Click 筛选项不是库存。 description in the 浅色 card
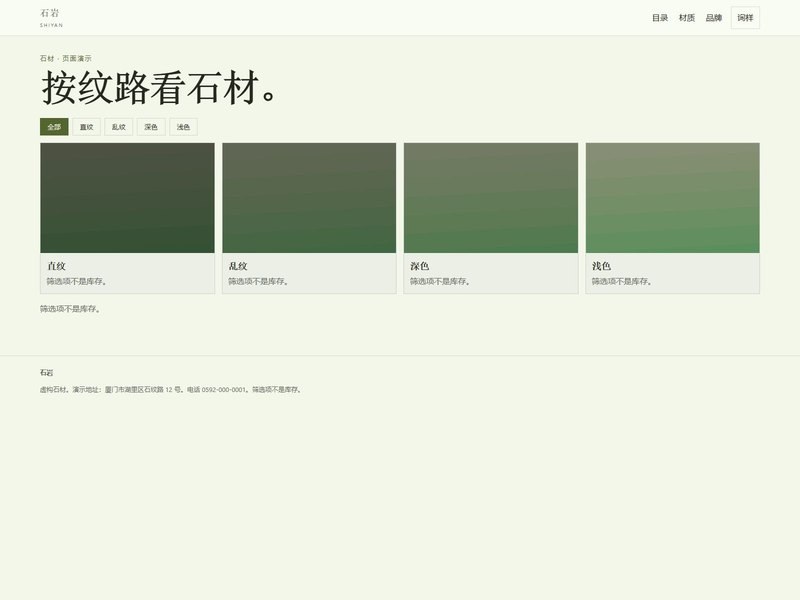Image resolution: width=800 pixels, height=600 pixels. click(x=621, y=281)
